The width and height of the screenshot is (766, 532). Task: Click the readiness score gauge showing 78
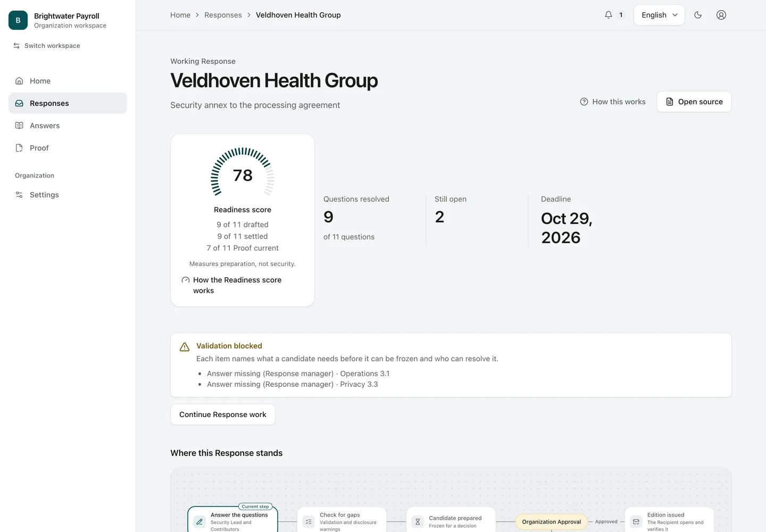click(x=243, y=173)
